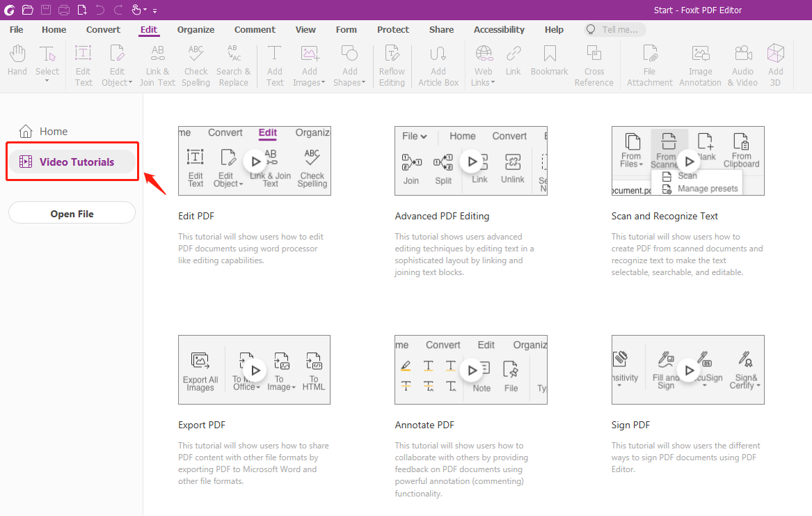
Task: Expand the Edit Object dropdown
Action: click(131, 82)
